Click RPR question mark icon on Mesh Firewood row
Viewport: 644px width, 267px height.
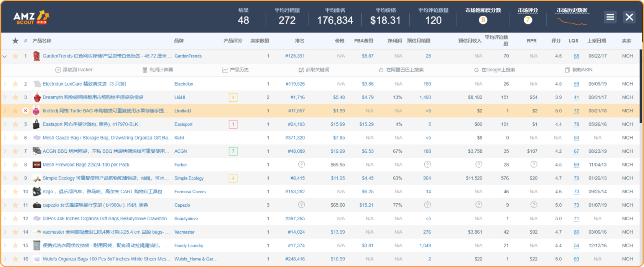click(534, 165)
